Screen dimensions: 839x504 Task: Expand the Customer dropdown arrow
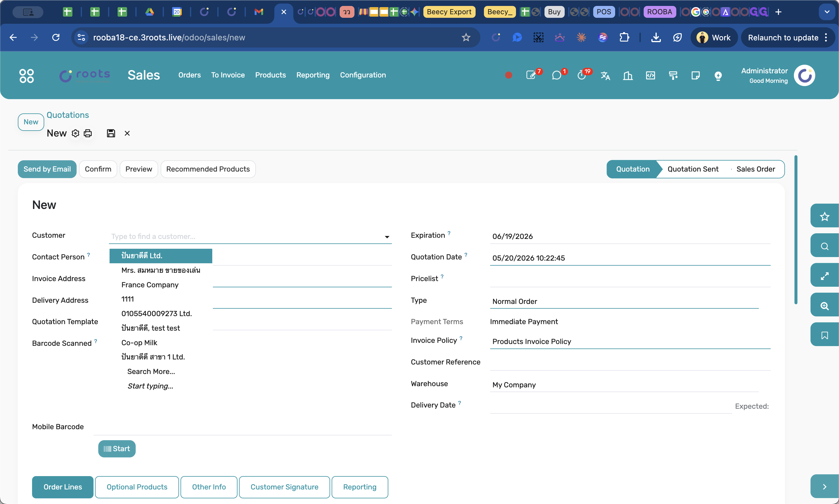387,237
